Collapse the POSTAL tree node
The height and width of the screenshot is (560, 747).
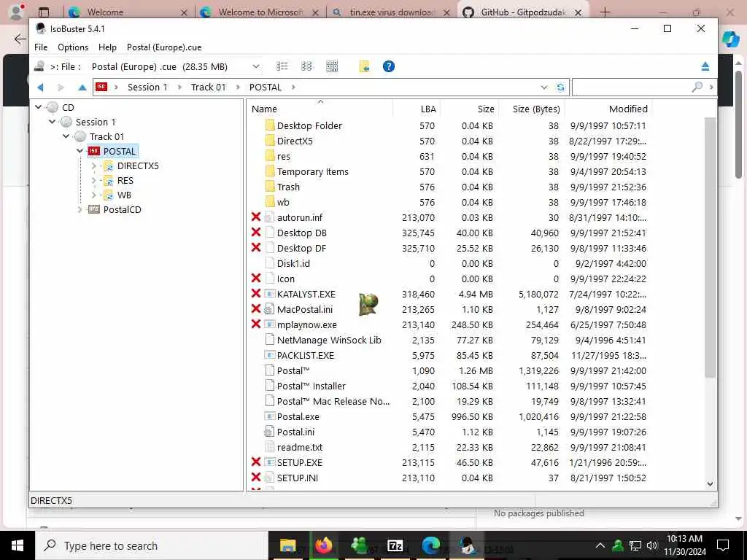tap(80, 151)
